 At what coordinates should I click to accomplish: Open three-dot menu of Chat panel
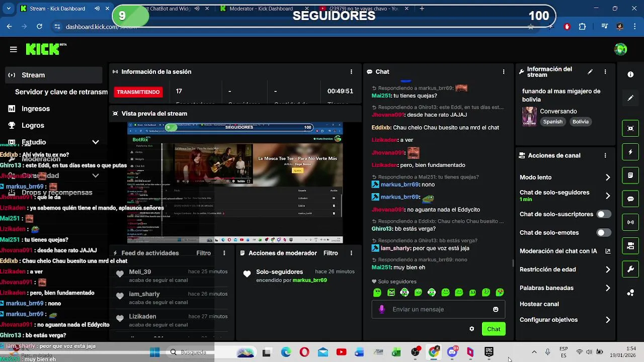(503, 72)
